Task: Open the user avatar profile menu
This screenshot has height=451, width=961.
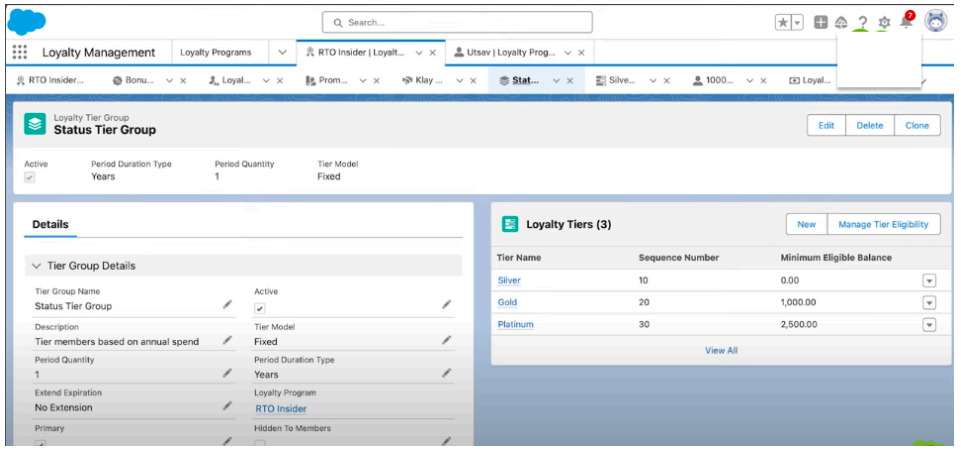Action: pos(936,21)
